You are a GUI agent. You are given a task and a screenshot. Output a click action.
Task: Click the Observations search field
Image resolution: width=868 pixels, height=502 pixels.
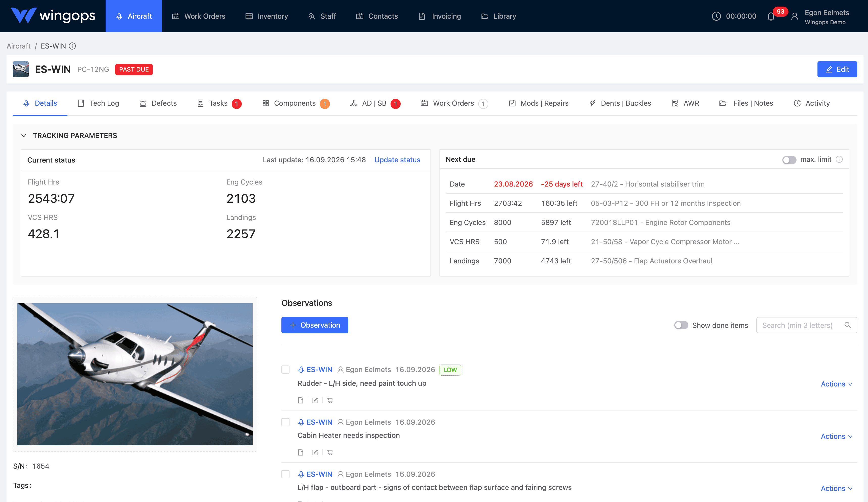806,325
